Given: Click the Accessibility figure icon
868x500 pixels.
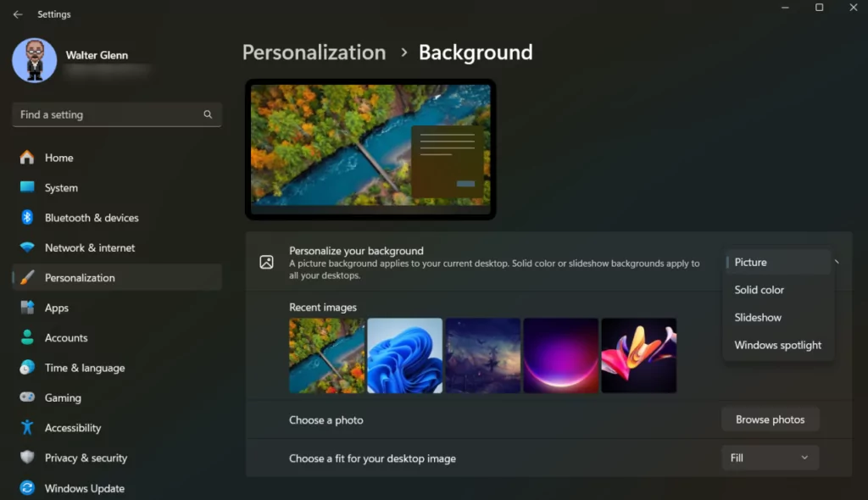Looking at the screenshot, I should tap(26, 427).
